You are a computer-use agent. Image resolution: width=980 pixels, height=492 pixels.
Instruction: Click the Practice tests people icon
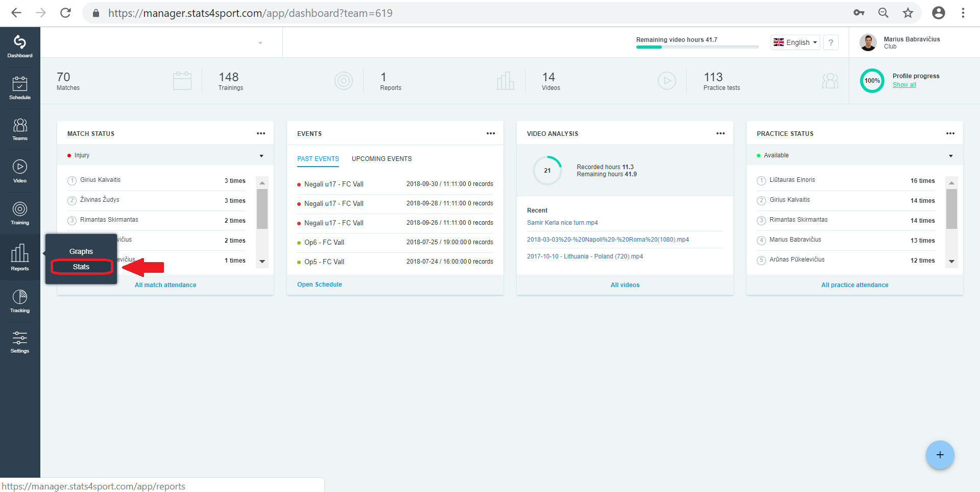click(830, 81)
